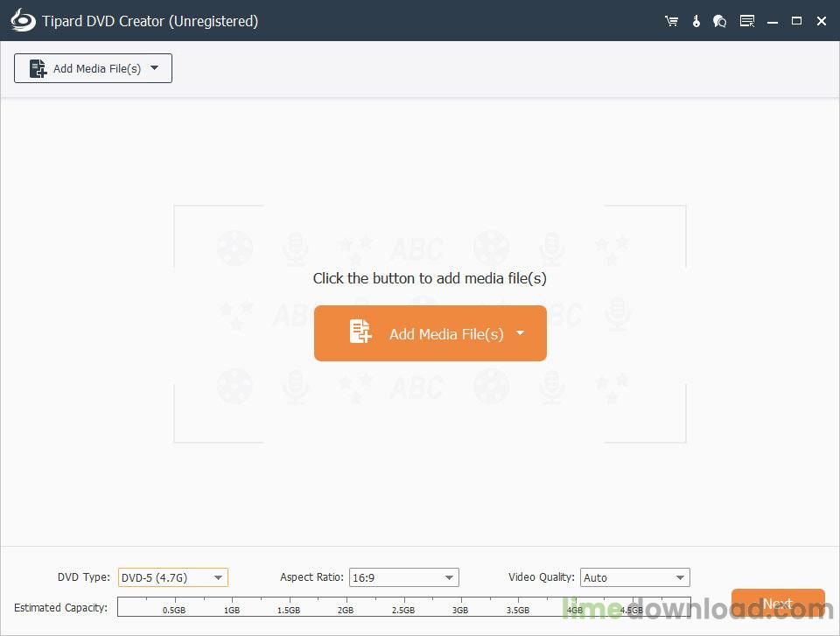The height and width of the screenshot is (636, 840).
Task: Click the Next button
Action: click(778, 604)
